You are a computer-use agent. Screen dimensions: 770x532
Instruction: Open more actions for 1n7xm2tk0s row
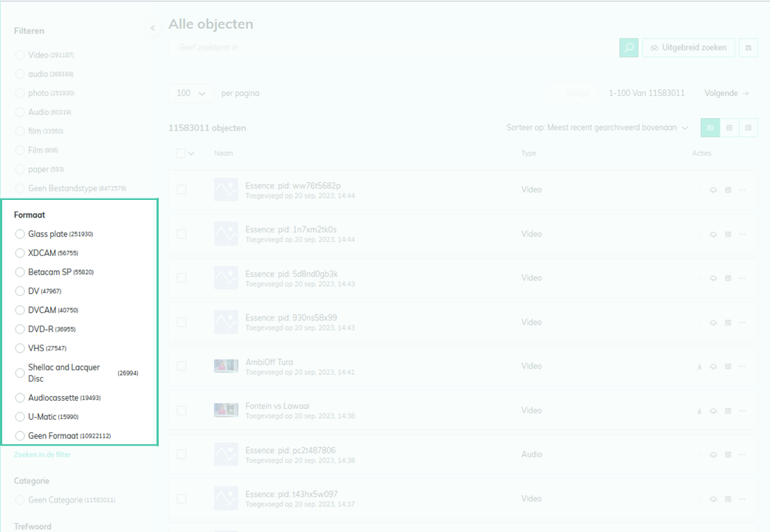click(742, 234)
